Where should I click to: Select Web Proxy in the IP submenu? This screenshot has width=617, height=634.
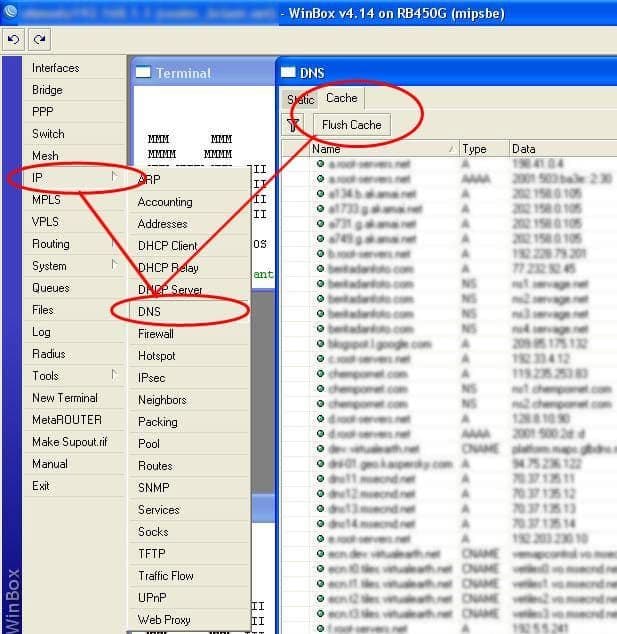(x=189, y=620)
